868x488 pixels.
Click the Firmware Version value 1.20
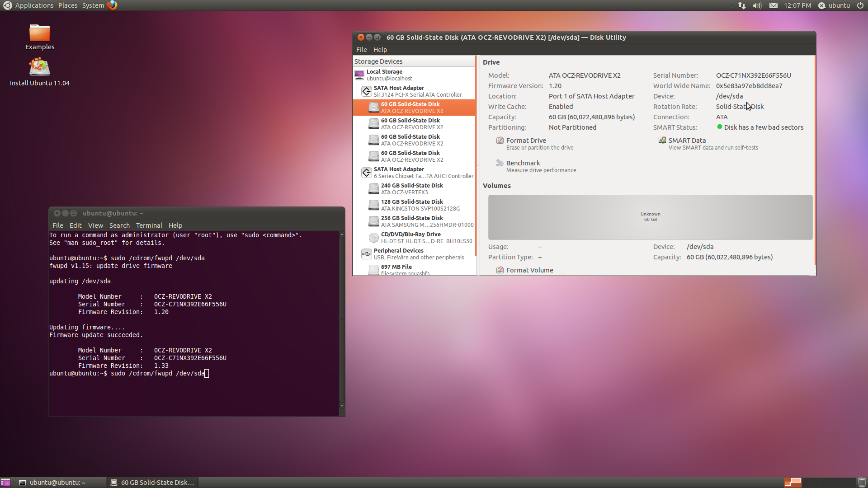coord(555,86)
